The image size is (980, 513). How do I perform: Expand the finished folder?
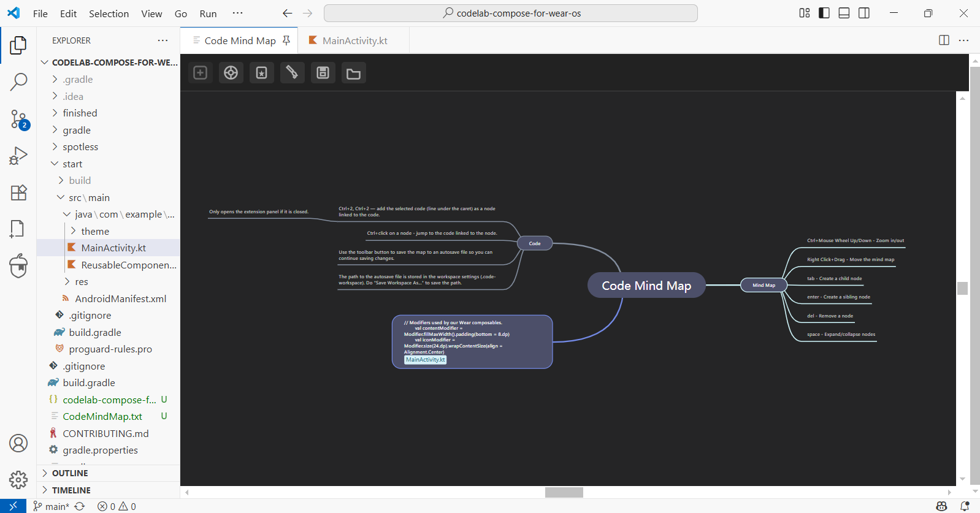click(x=80, y=113)
